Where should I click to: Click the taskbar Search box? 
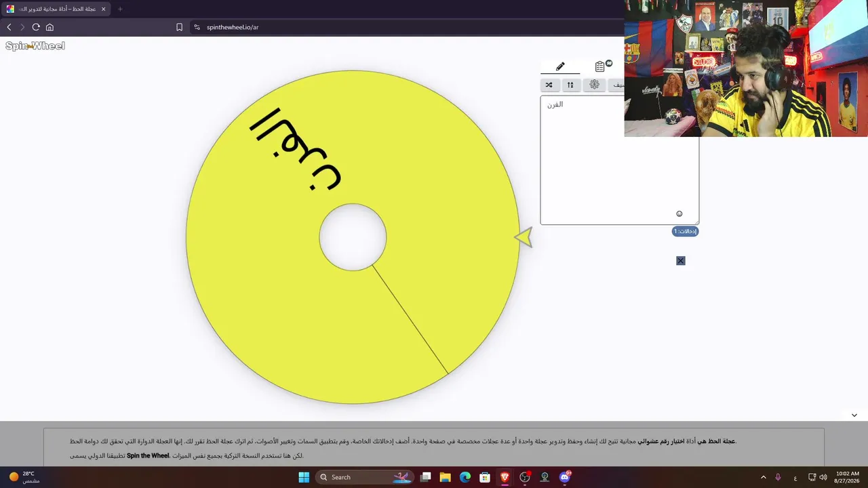click(366, 477)
